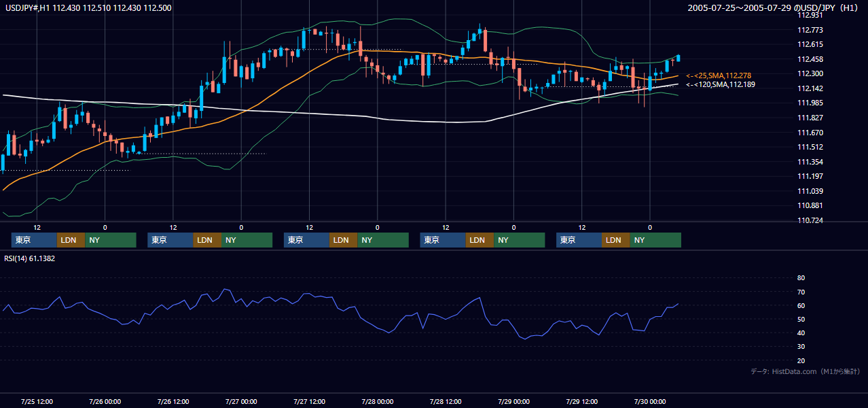Click the 7/28 12:00 time axis label
Screen dimensions: 868x408
[x=446, y=401]
